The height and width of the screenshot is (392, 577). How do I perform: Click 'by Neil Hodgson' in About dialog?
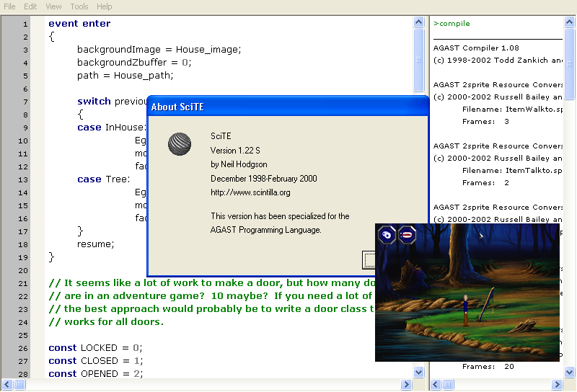(x=239, y=164)
